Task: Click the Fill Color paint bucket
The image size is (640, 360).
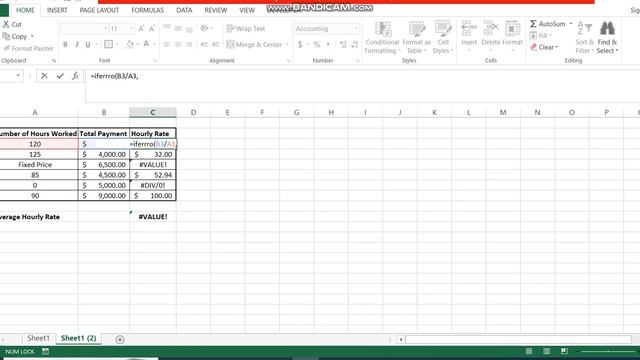Action: [x=129, y=44]
